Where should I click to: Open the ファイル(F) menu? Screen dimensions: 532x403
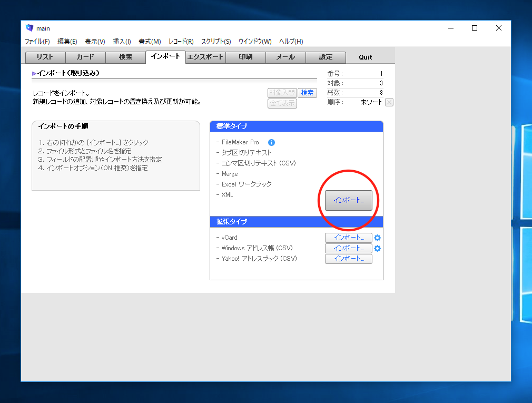(37, 42)
